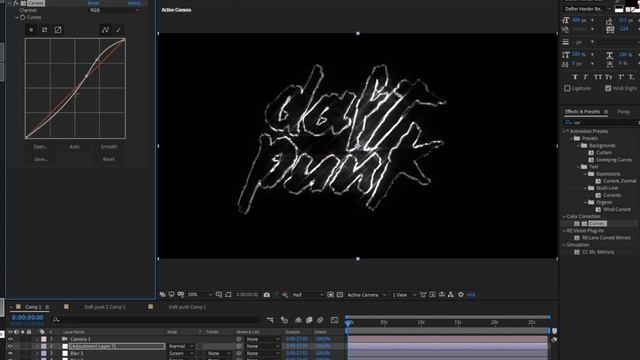Click the viewer current time 0:00:00:00
Screen dimensions: 640x360
(247, 295)
